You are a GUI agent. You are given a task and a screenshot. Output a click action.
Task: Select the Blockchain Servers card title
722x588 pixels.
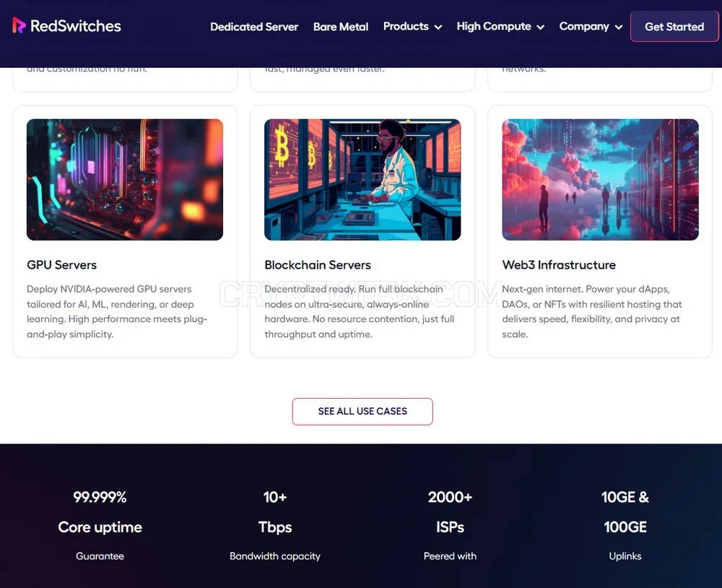pos(317,265)
